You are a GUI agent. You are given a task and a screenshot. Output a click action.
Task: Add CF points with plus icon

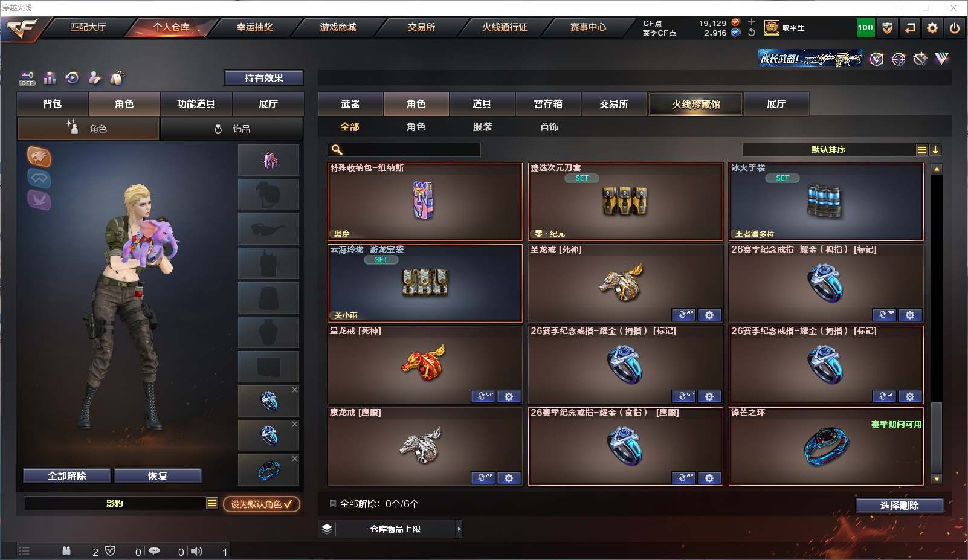[x=752, y=22]
